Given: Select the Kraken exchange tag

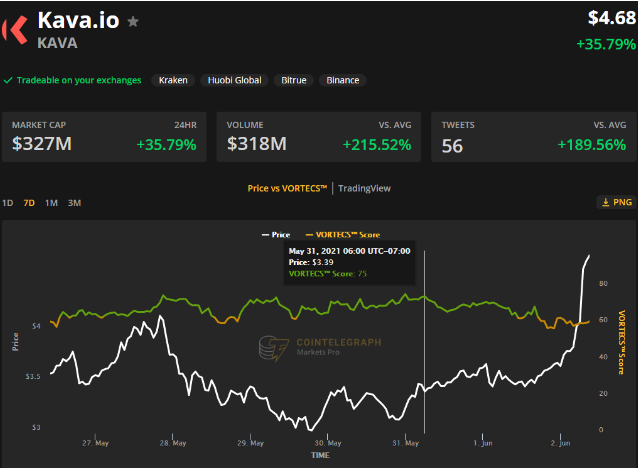Looking at the screenshot, I should (x=173, y=80).
